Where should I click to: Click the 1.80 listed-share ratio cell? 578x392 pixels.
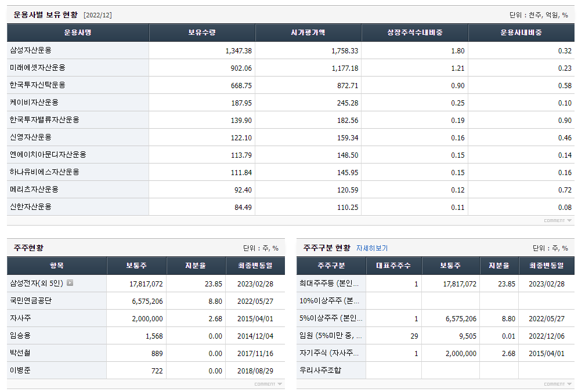458,51
